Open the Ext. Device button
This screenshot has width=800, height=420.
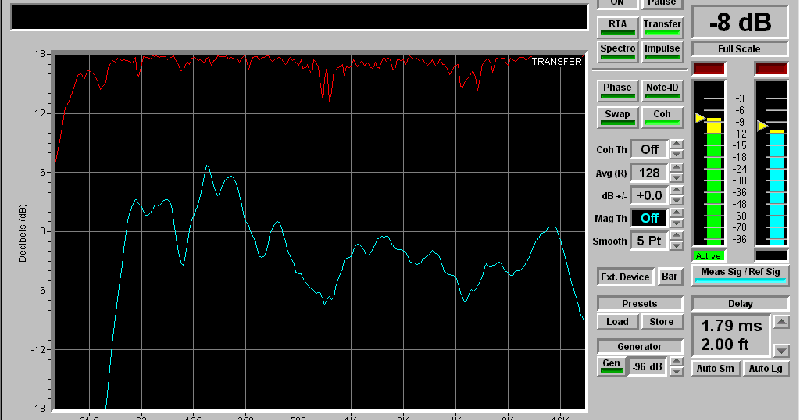[x=625, y=277]
